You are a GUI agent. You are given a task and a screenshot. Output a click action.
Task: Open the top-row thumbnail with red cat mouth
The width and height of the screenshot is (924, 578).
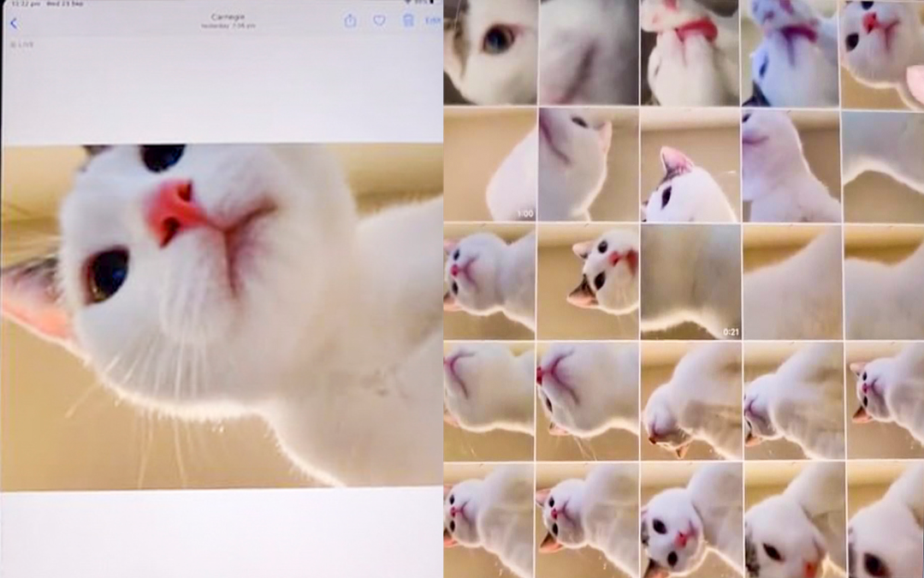pos(690,51)
